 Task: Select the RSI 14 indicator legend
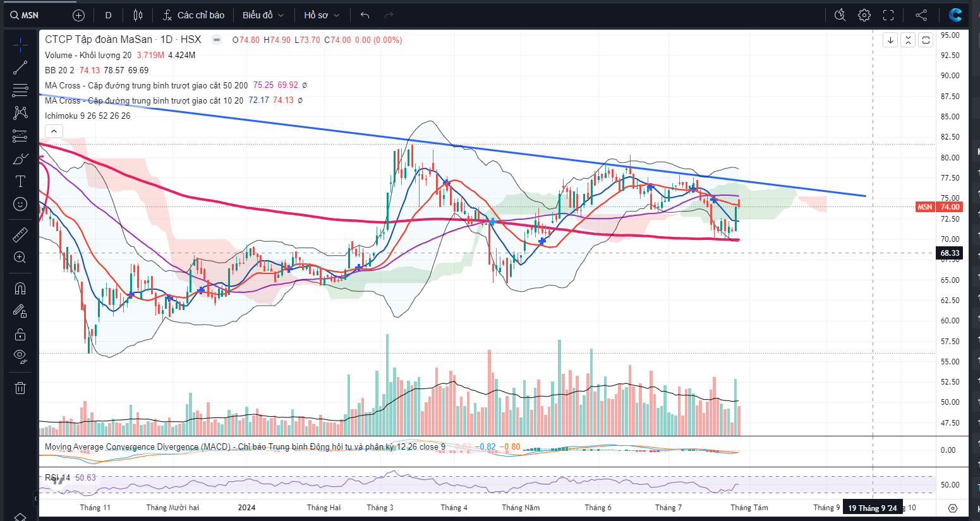pos(57,477)
